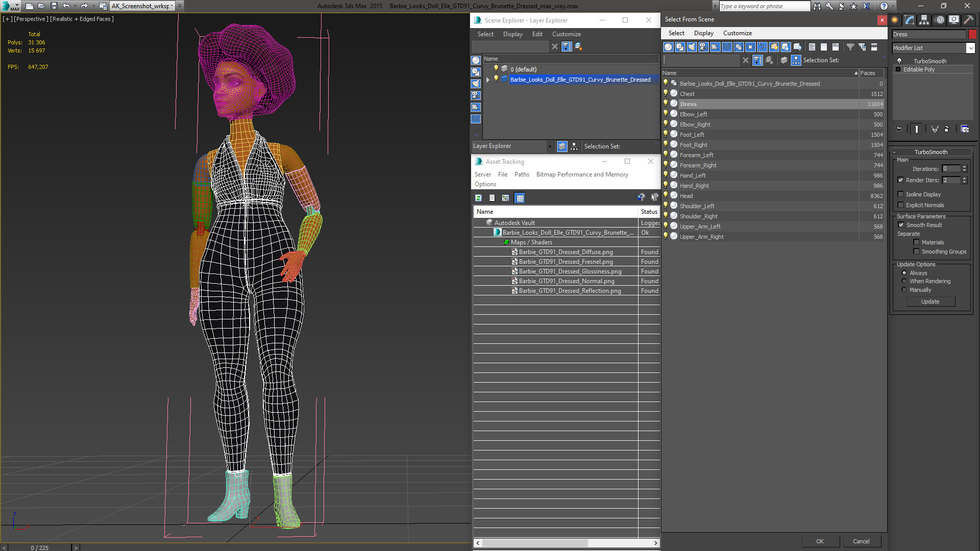The width and height of the screenshot is (980, 551).
Task: Click Realistic + Edged Faces viewport label
Action: tap(82, 19)
